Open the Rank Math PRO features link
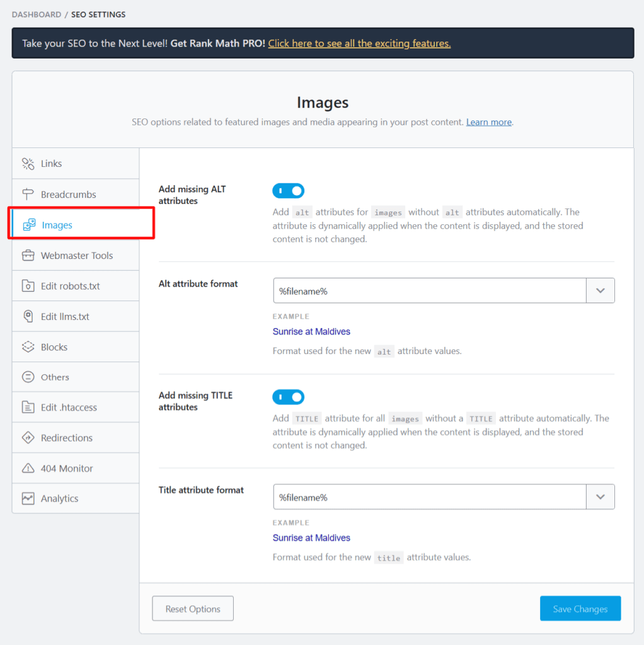 point(359,43)
